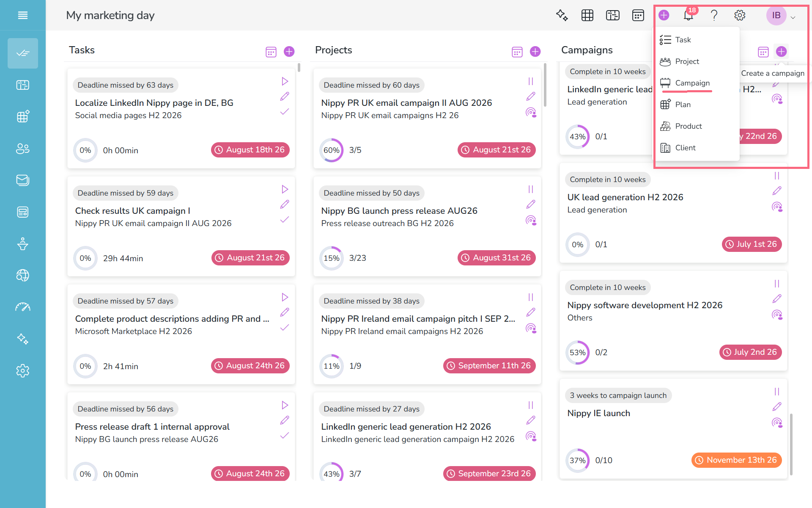Click the August 18th 26 deadline badge
This screenshot has width=812, height=508.
[250, 150]
